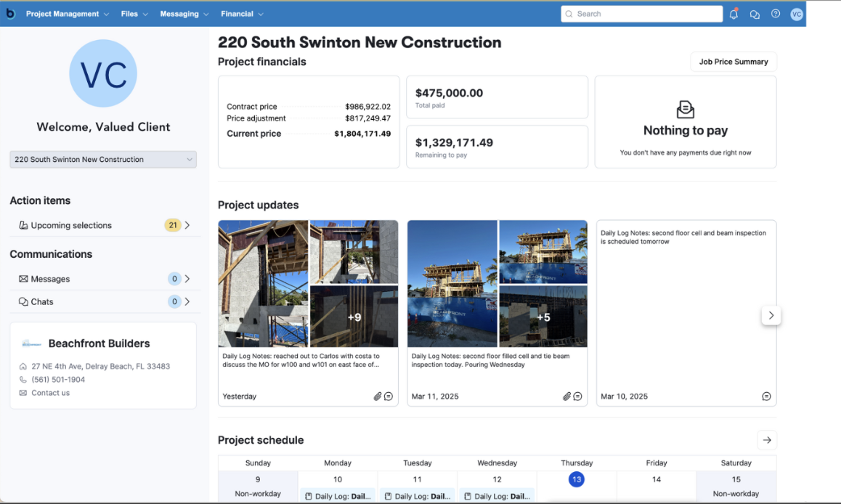
Task: Click the Contract price $986,922.02 value
Action: 368,107
